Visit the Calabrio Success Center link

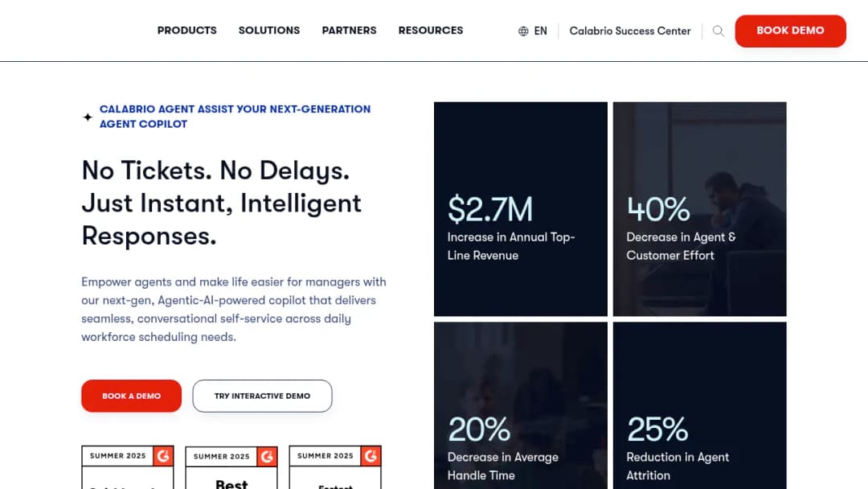[x=630, y=31]
